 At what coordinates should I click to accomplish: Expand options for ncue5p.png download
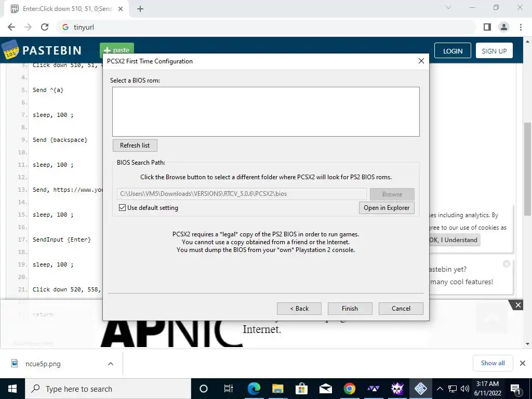click(111, 364)
